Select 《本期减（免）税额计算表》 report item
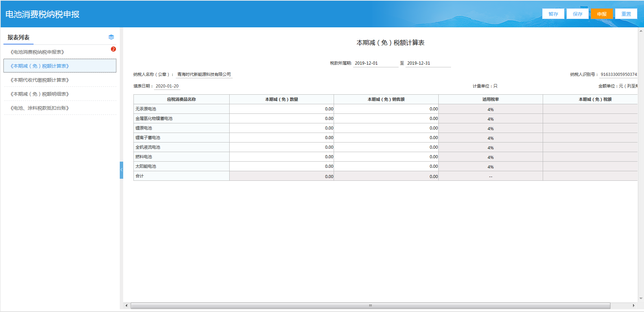 [40, 66]
